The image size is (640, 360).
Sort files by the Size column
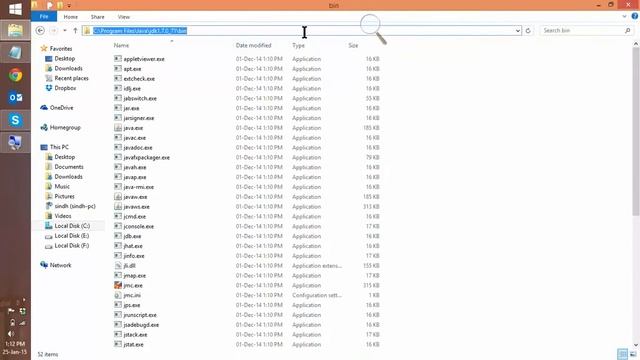(x=353, y=45)
